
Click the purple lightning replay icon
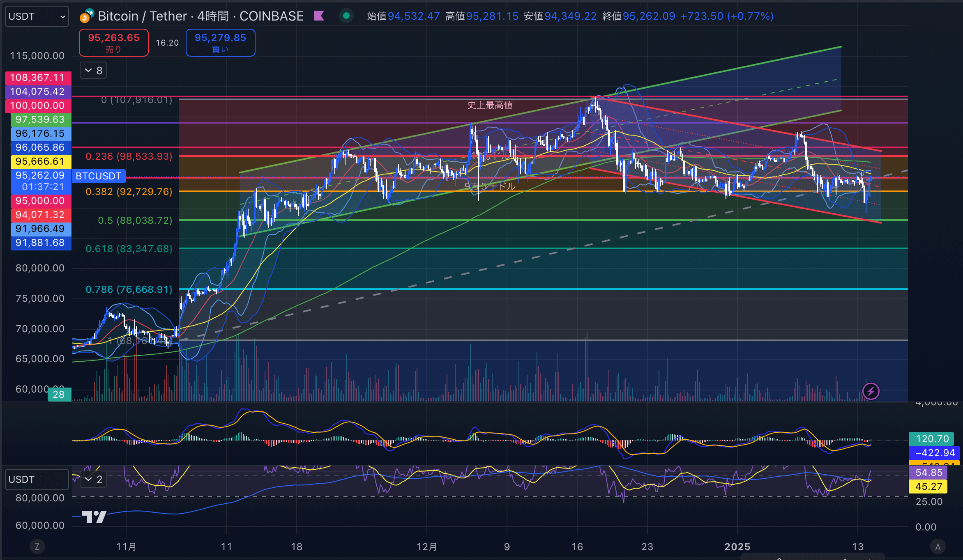871,391
